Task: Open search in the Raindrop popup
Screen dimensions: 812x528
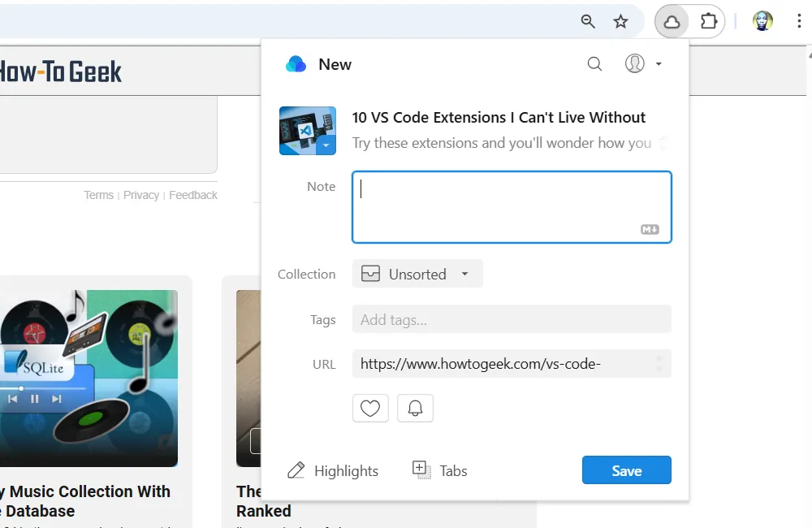Action: click(x=594, y=64)
